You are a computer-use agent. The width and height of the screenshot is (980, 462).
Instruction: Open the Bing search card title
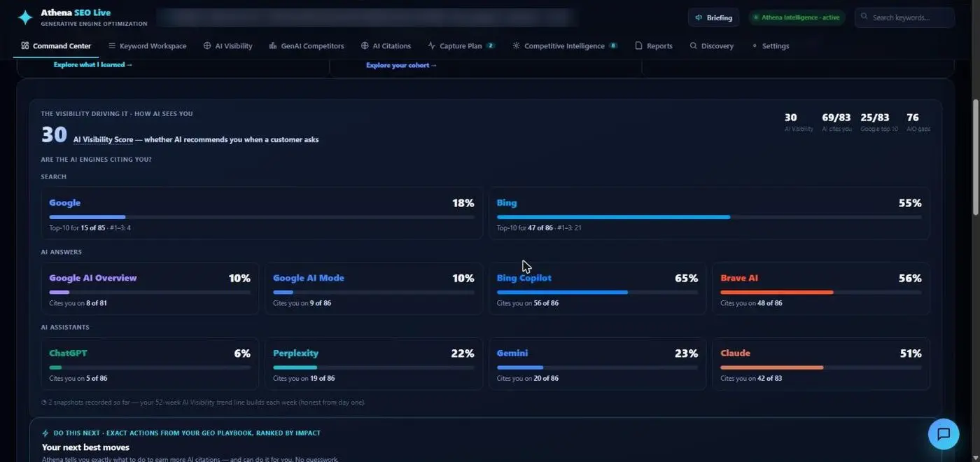click(507, 203)
